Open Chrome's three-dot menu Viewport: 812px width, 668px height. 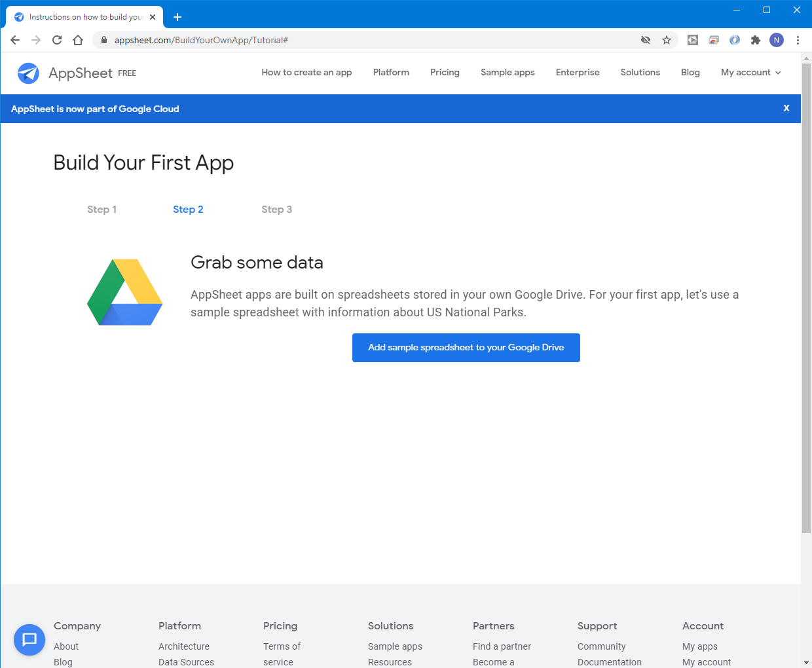coord(798,40)
